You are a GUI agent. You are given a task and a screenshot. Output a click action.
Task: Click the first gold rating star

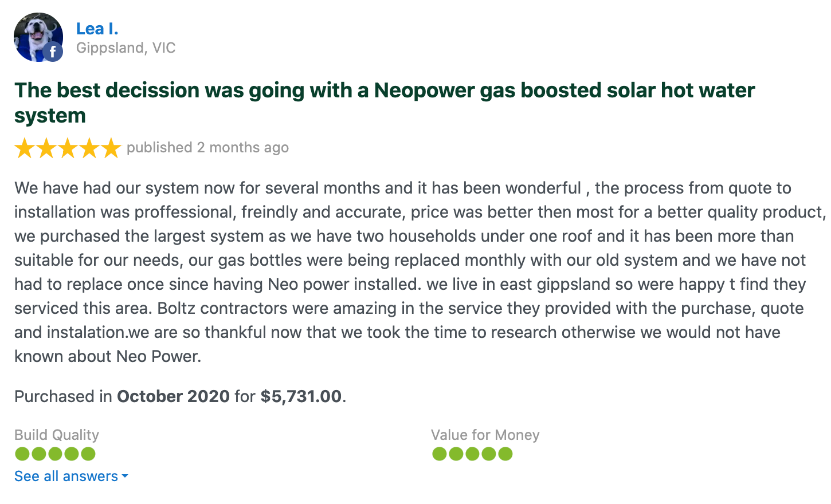(x=25, y=148)
